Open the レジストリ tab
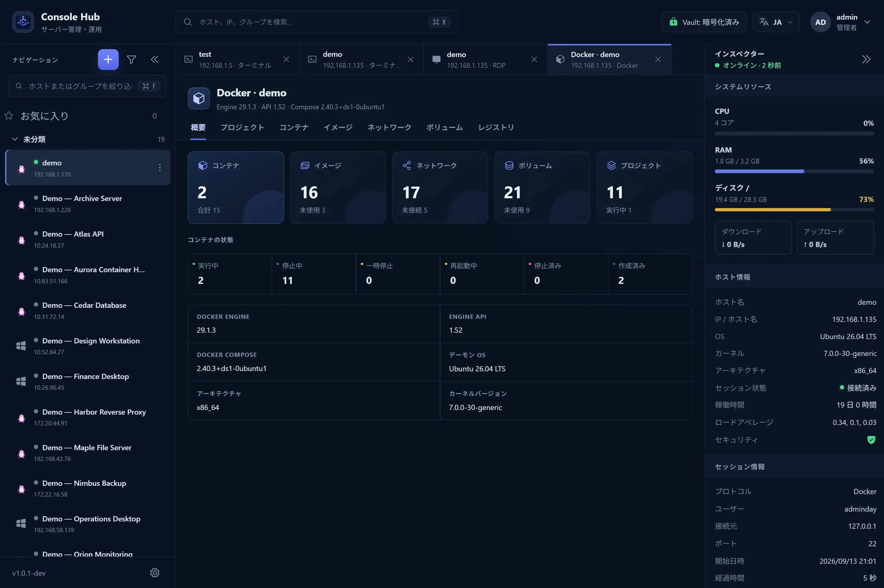Screen dimensions: 884x588 [496, 127]
